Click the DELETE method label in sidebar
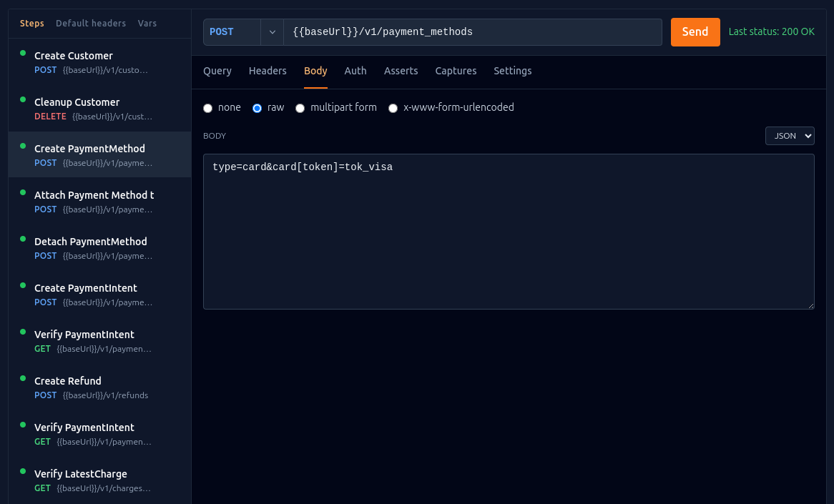This screenshot has width=834, height=504. click(51, 117)
